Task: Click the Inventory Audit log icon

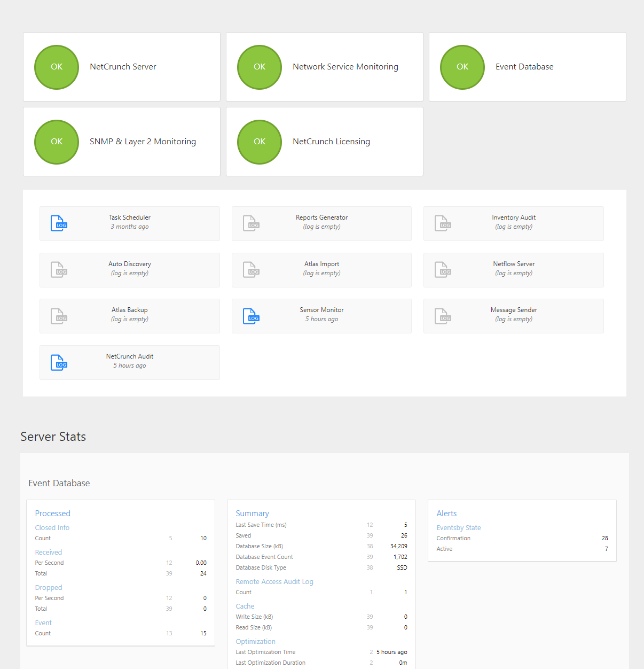Action: coord(443,223)
